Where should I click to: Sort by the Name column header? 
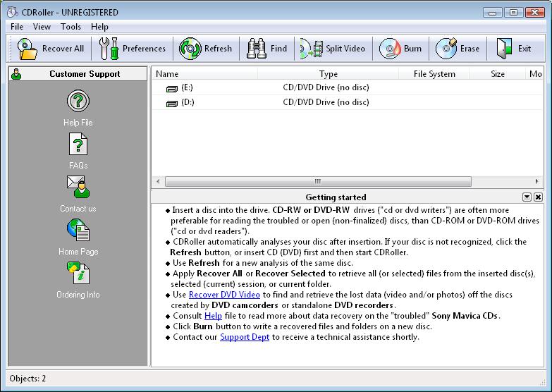coord(205,74)
